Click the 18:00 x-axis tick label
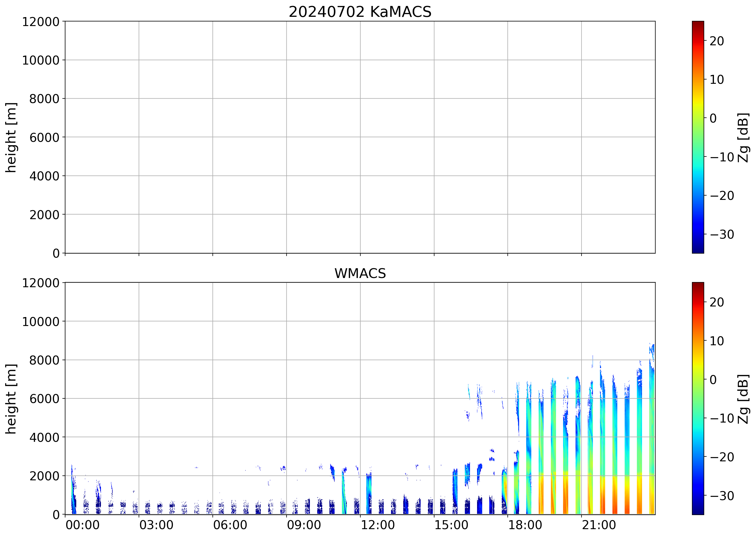756x537 pixels. [525, 525]
